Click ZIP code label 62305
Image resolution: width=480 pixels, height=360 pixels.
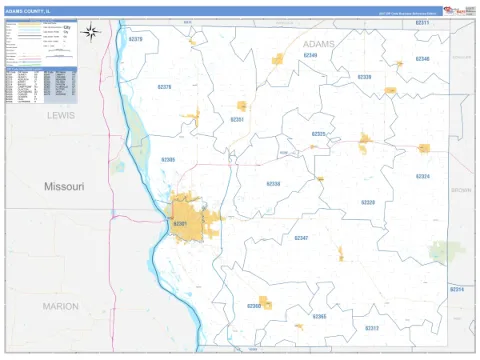(x=168, y=160)
